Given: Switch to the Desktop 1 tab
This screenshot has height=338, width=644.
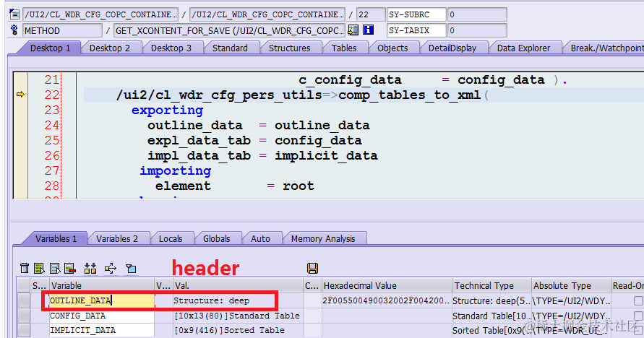Looking at the screenshot, I should click(50, 48).
